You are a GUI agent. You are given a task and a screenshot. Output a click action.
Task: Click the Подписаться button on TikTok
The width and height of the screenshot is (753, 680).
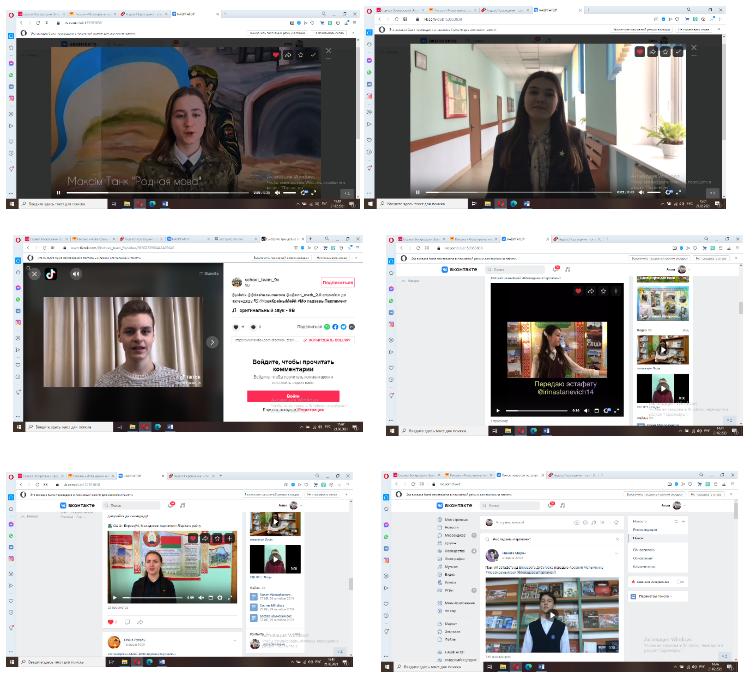(x=338, y=282)
